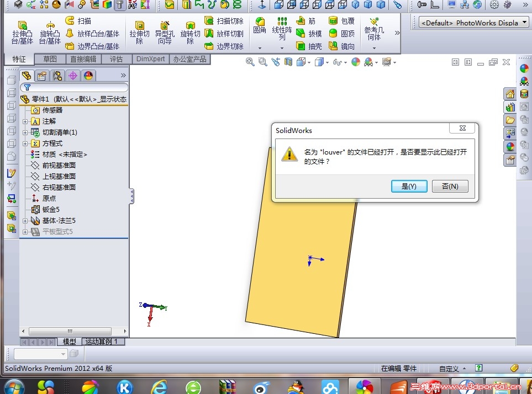Open the 参考几何体 dropdown arrow
The width and height of the screenshot is (532, 394).
[374, 48]
